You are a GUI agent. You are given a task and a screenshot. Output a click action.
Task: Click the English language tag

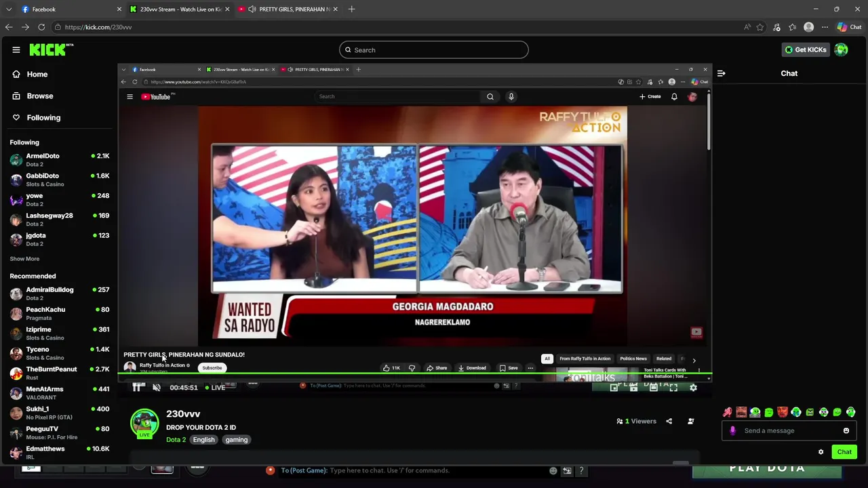point(203,439)
